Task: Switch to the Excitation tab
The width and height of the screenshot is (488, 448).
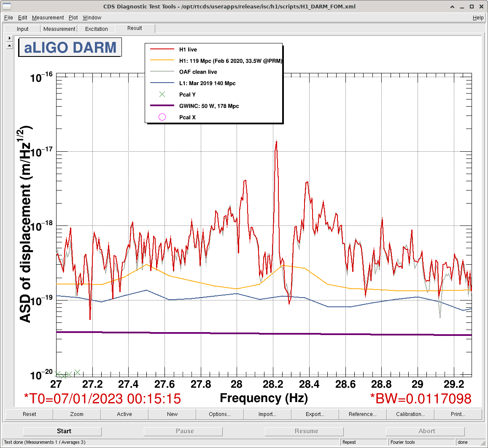Action: pyautogui.click(x=97, y=29)
